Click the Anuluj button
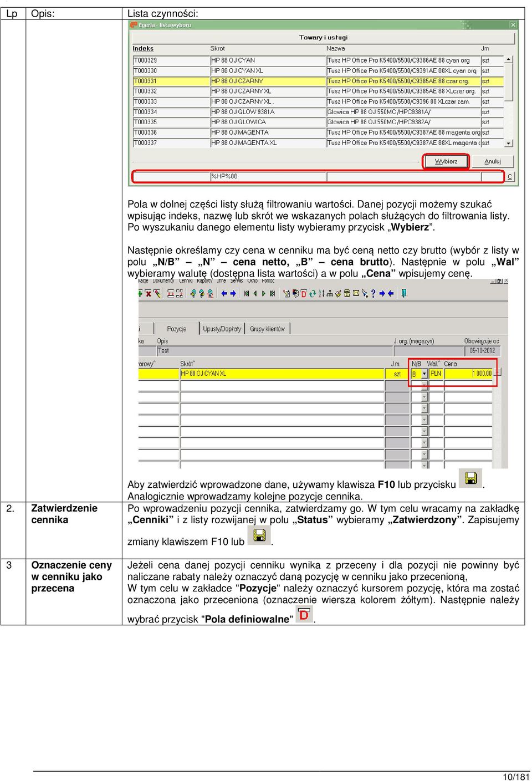The height and width of the screenshot is (781, 532). click(x=492, y=161)
